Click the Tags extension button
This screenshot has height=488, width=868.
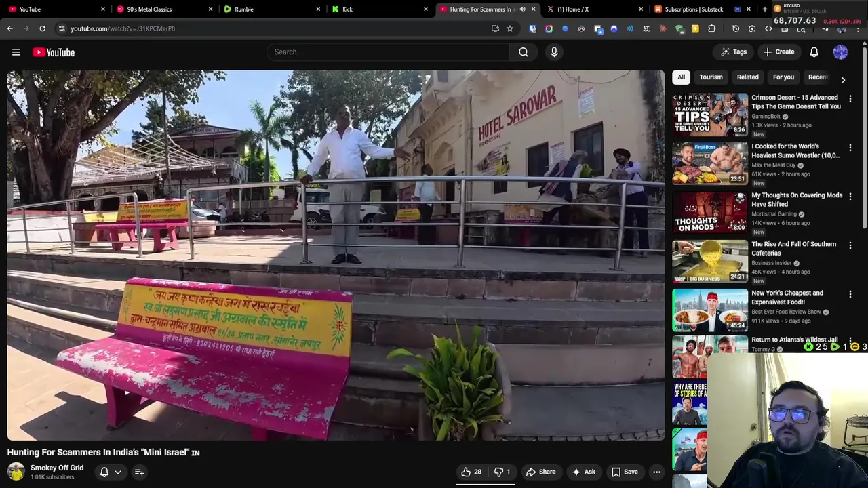734,52
